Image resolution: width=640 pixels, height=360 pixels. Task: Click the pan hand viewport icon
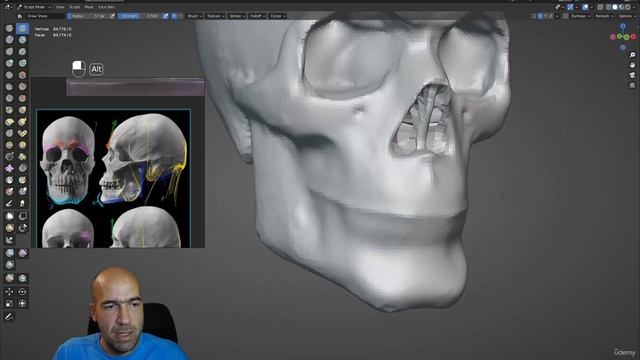click(x=632, y=65)
